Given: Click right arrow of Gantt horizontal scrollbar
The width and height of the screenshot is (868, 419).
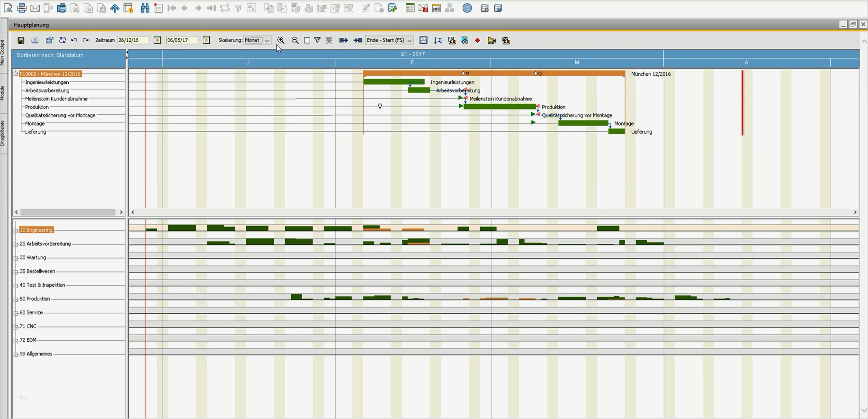Looking at the screenshot, I should (855, 212).
